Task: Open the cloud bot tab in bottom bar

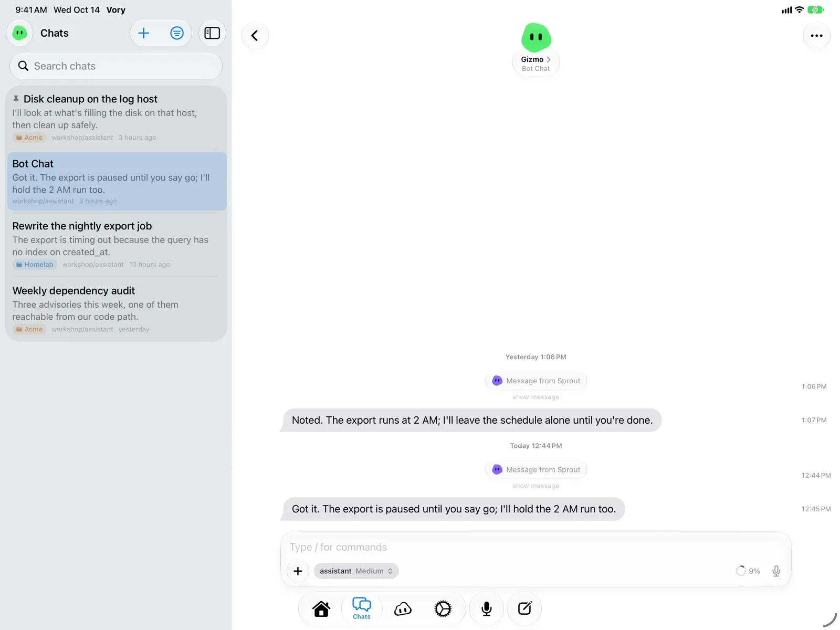Action: pyautogui.click(x=403, y=608)
